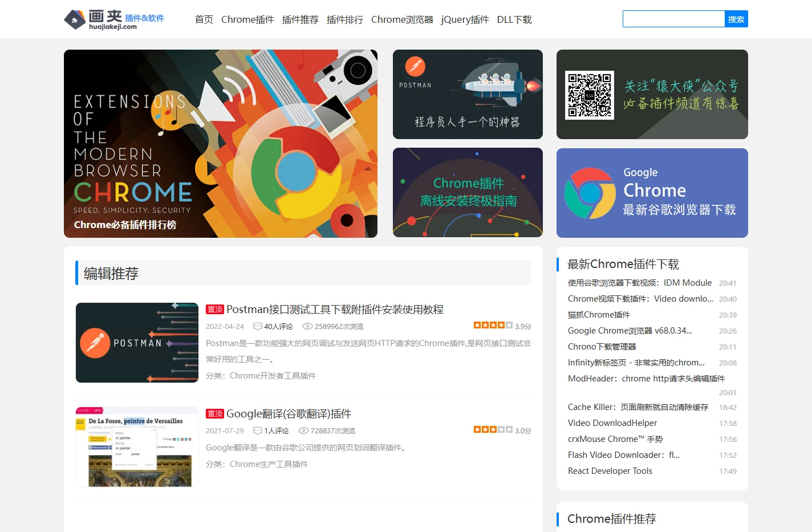Open 猫抓Chrome插件 link
This screenshot has height=532, width=812.
pos(599,315)
